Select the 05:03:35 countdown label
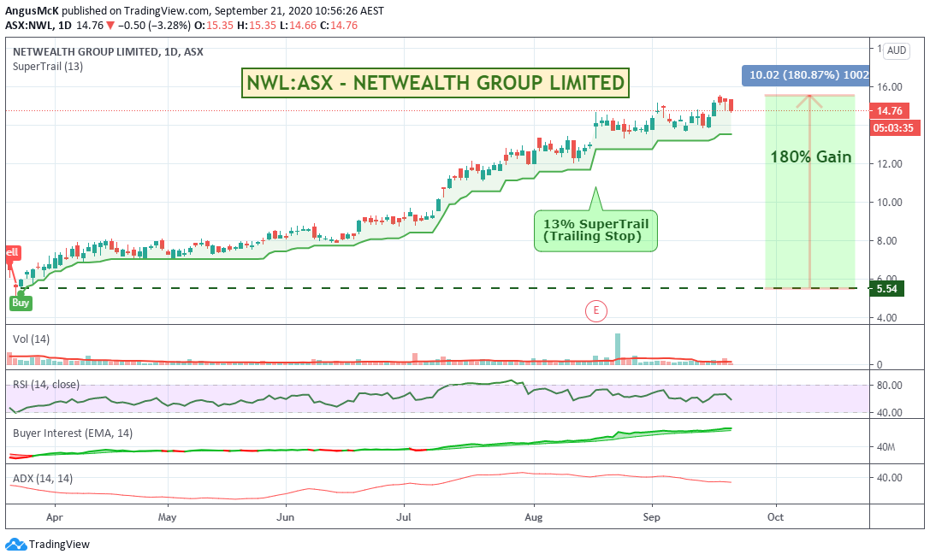 (x=895, y=127)
